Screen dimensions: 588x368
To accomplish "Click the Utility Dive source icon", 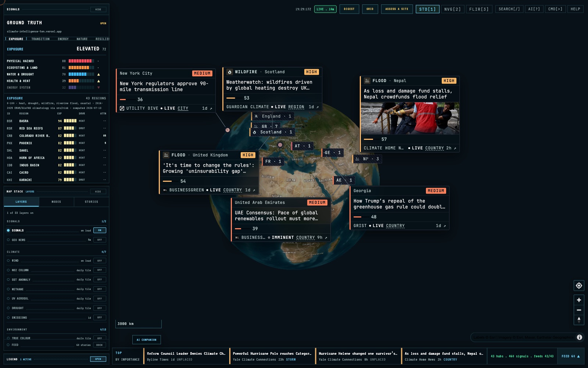I will [x=122, y=108].
